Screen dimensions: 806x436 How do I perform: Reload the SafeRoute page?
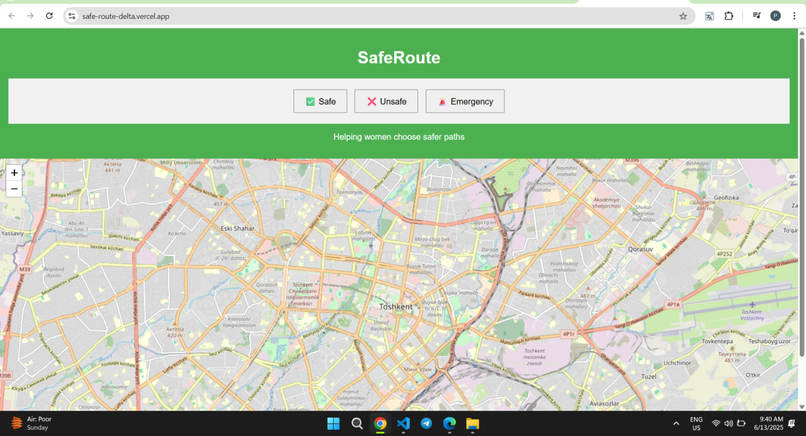pos(49,16)
